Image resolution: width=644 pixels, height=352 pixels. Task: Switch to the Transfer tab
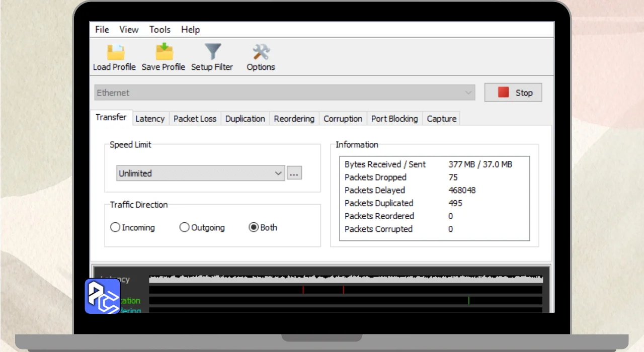(111, 117)
